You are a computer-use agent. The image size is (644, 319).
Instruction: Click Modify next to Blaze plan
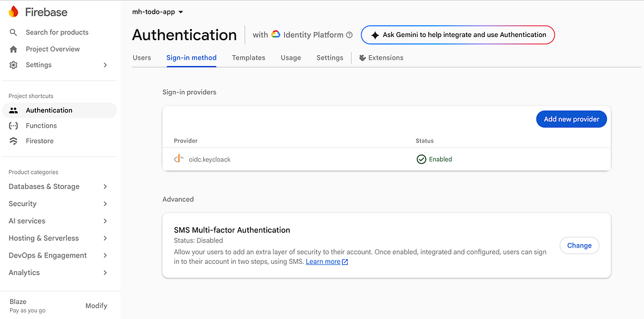pos(96,306)
